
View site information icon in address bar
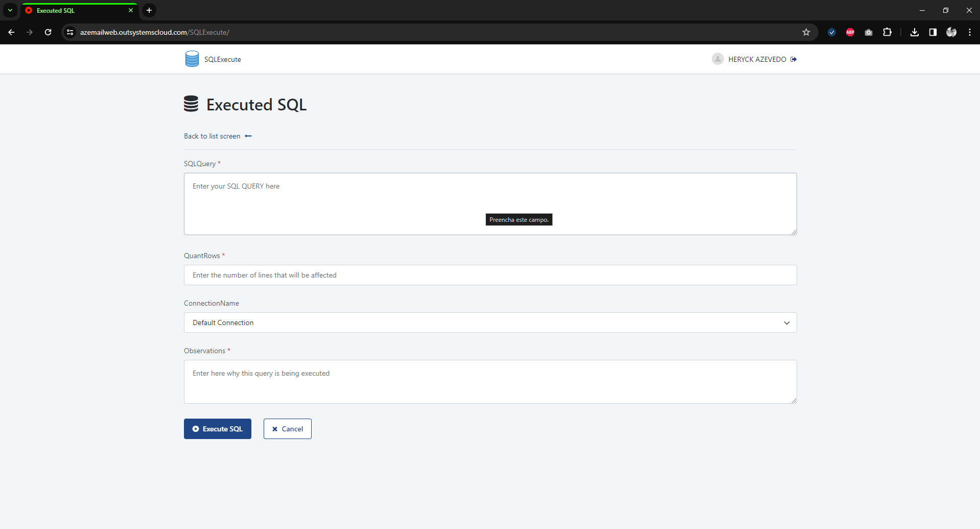click(70, 32)
